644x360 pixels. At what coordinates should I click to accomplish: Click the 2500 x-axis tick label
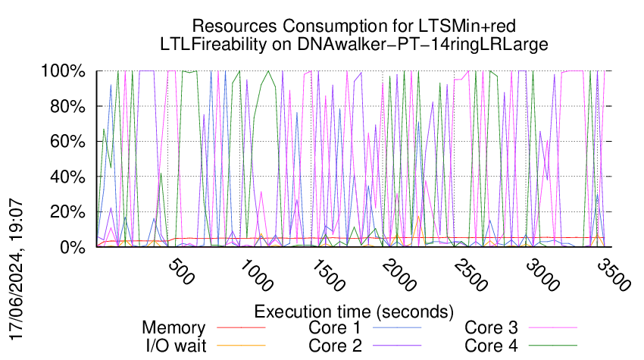(x=470, y=275)
